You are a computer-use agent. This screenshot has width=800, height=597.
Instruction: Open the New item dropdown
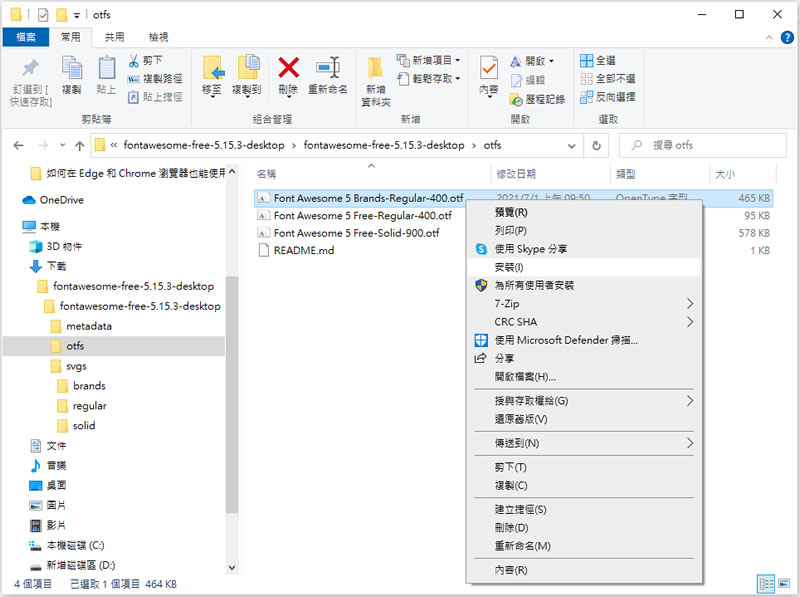coord(429,61)
